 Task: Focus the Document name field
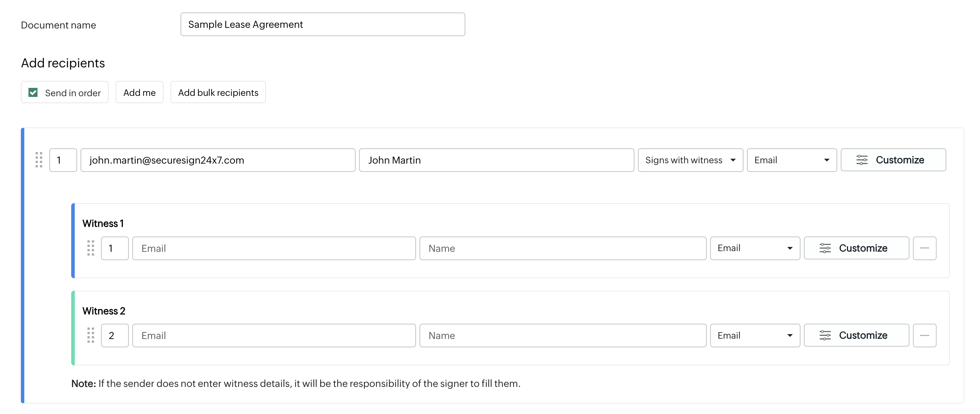(323, 24)
